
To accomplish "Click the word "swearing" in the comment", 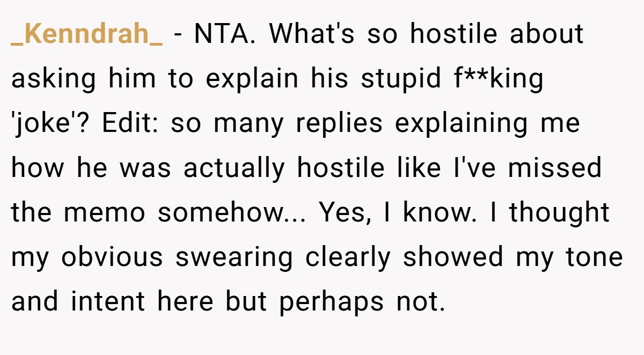I will click(x=234, y=257).
